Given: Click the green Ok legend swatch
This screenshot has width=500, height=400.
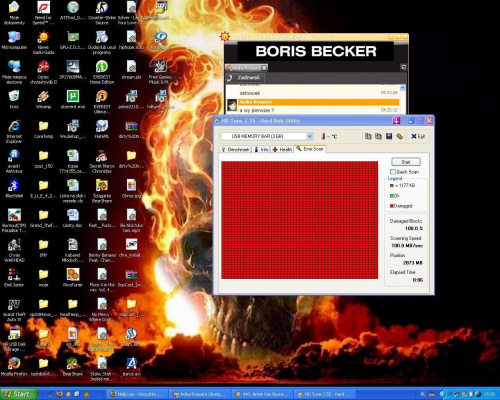Looking at the screenshot, I should click(392, 196).
